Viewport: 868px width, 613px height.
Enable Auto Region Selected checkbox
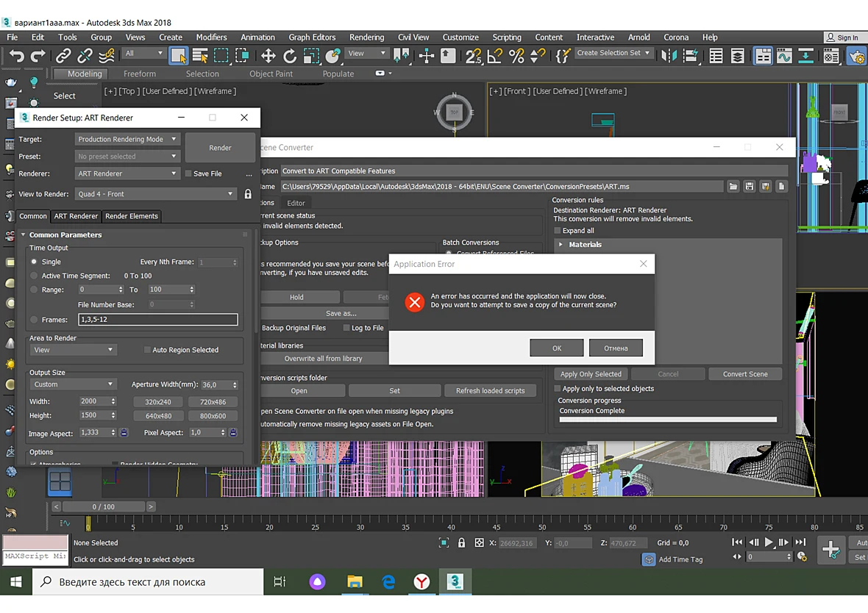147,350
